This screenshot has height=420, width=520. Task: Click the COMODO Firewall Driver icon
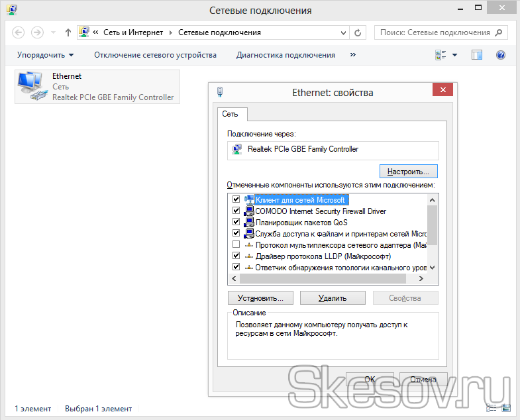249,211
